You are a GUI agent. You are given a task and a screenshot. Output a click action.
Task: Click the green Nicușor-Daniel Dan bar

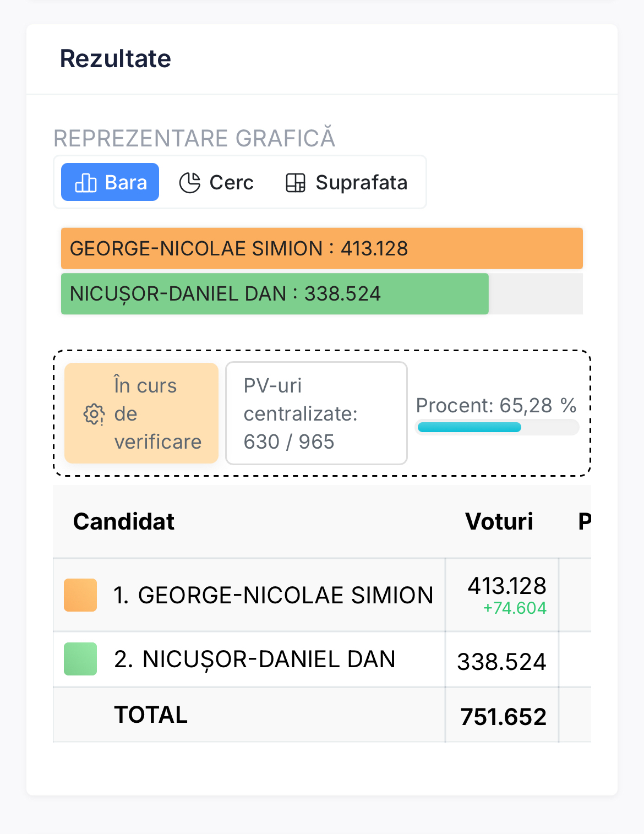pyautogui.click(x=274, y=294)
